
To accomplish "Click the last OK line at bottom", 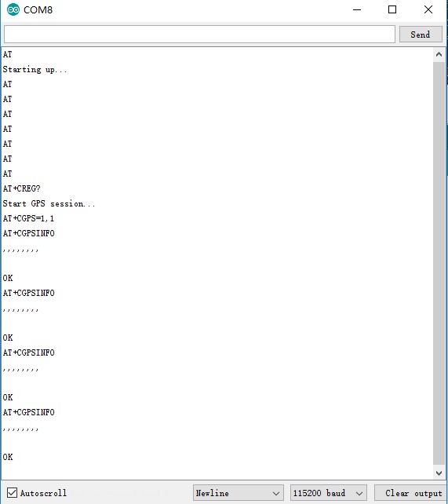I will (x=8, y=457).
